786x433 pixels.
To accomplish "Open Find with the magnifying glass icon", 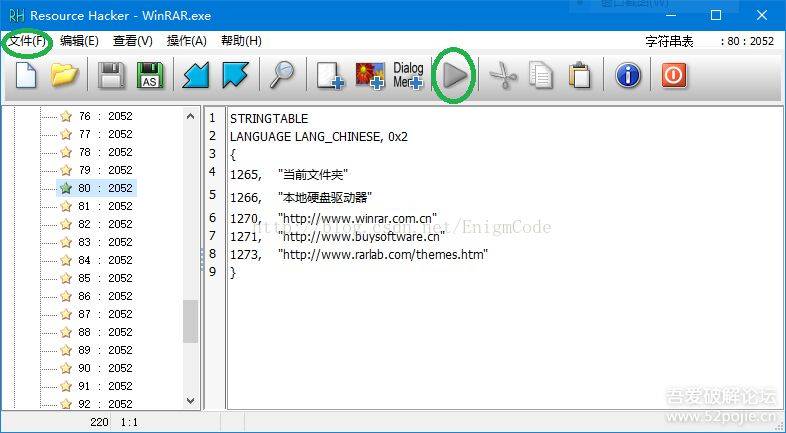I will coord(282,75).
